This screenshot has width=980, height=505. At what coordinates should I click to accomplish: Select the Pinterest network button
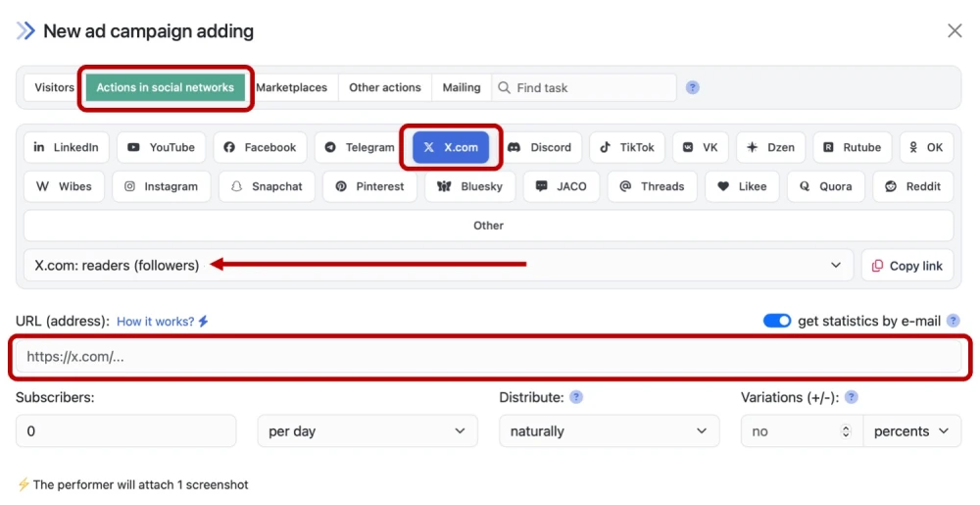(x=370, y=186)
